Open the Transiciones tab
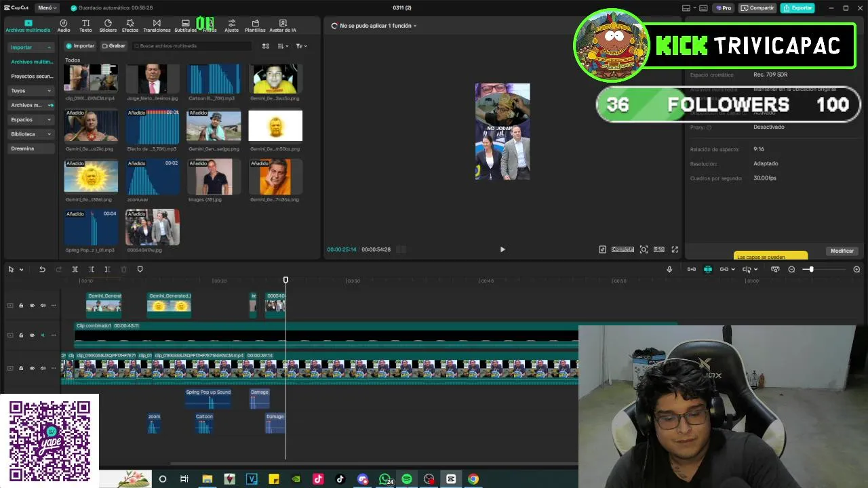Screen dimensions: 868x488 [157, 26]
